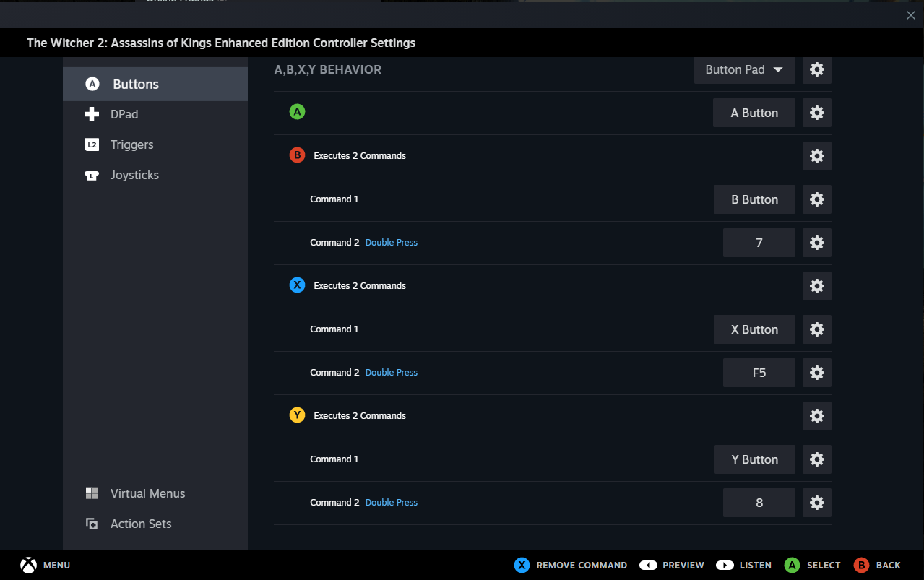
Task: Open gear settings for the F5 binding
Action: [x=817, y=373]
